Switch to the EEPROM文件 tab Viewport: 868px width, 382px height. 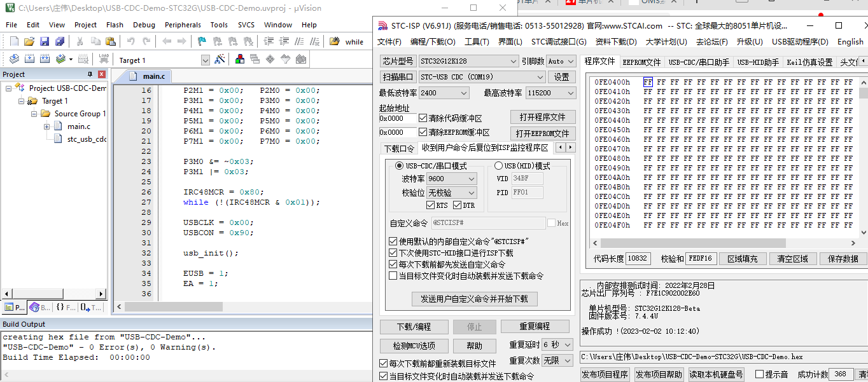click(x=641, y=62)
